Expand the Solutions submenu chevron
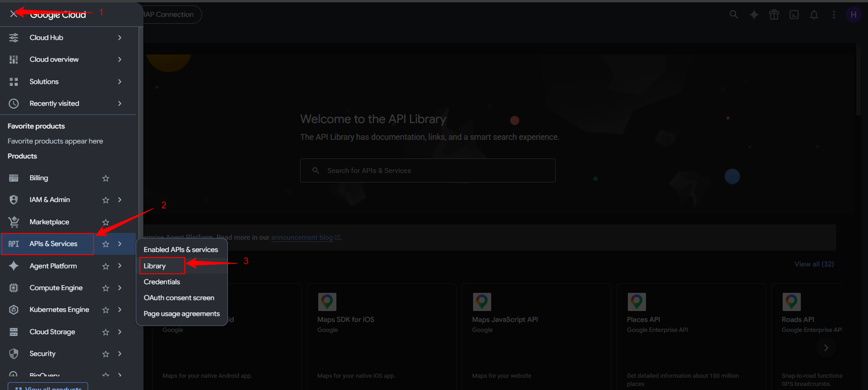Image resolution: width=868 pixels, height=390 pixels. click(x=120, y=82)
